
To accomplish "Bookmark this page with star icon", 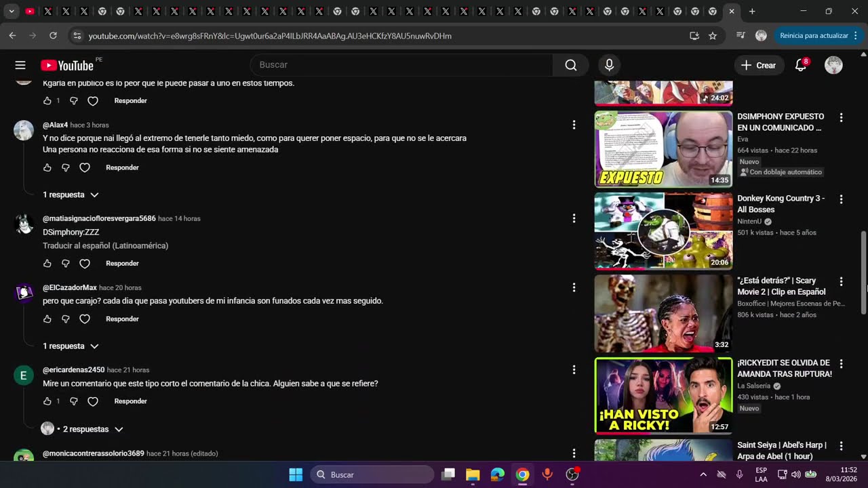I will click(713, 35).
